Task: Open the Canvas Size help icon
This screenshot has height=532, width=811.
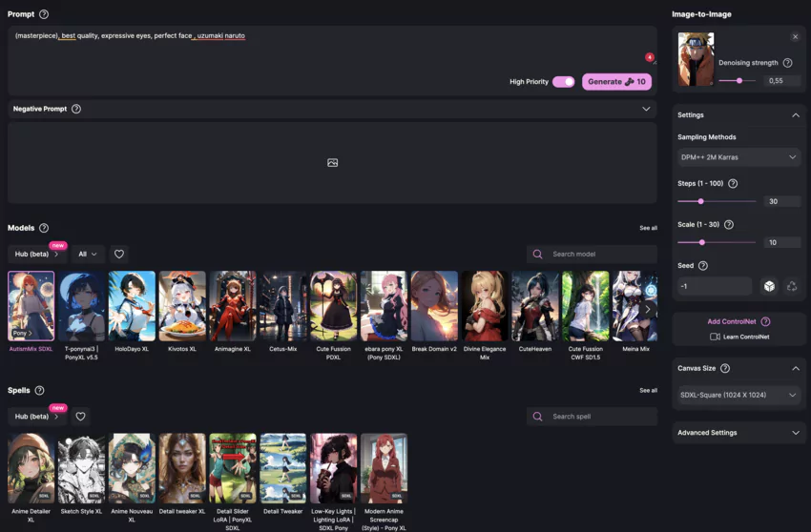Action: coord(725,368)
